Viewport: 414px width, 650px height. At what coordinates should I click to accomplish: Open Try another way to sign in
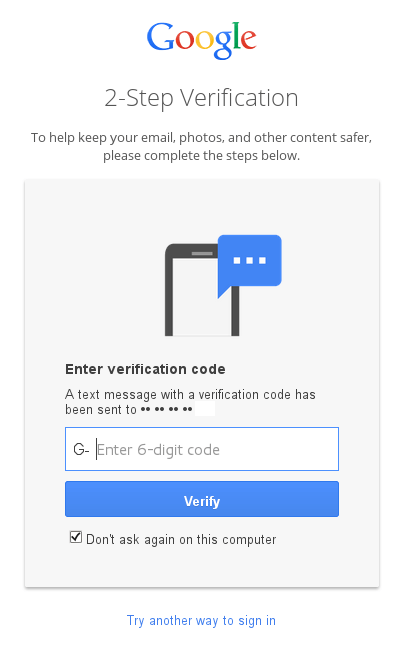click(x=201, y=621)
